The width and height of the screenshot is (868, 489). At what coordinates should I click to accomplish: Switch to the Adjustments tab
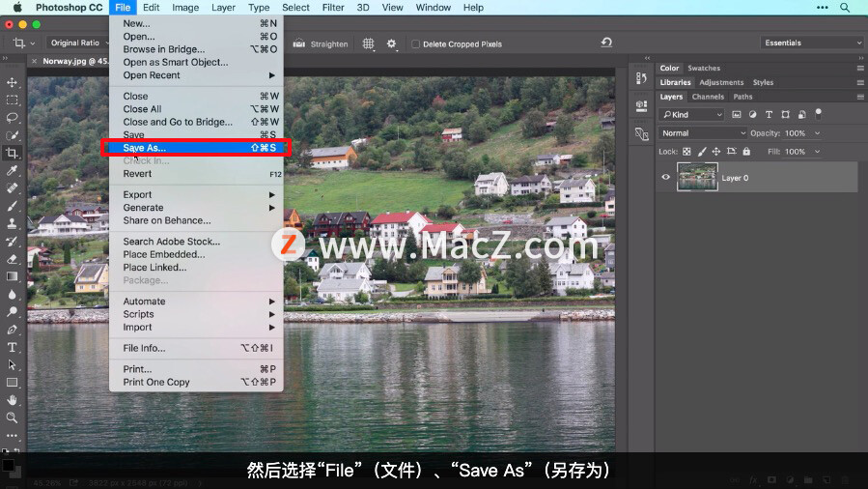721,82
